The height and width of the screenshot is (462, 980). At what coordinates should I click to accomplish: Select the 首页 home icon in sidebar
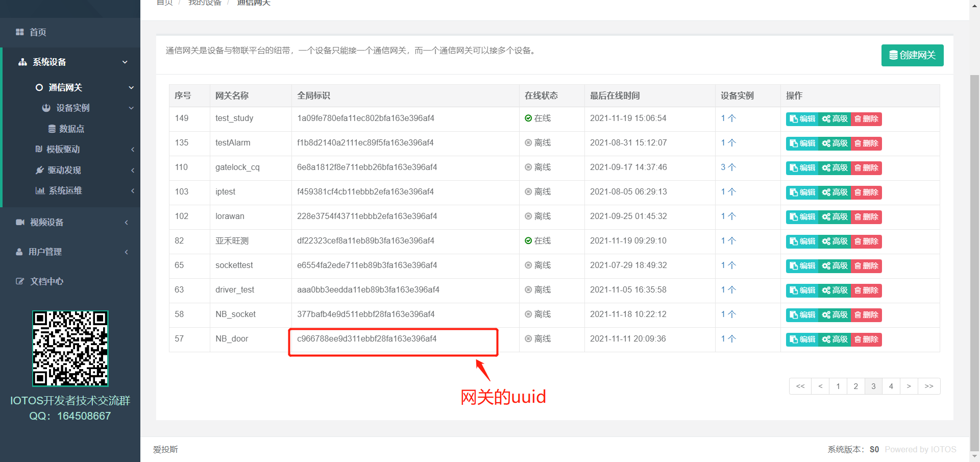tap(20, 32)
